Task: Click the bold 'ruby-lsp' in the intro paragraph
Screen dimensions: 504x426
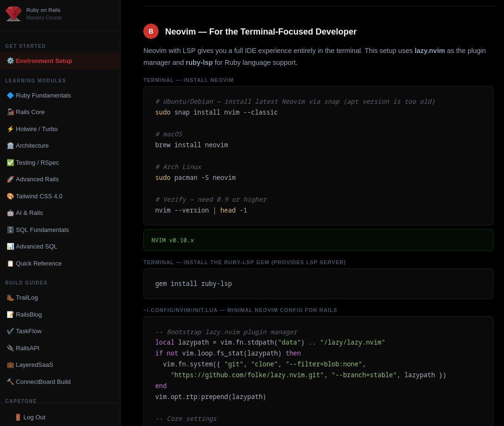Action: tap(199, 62)
